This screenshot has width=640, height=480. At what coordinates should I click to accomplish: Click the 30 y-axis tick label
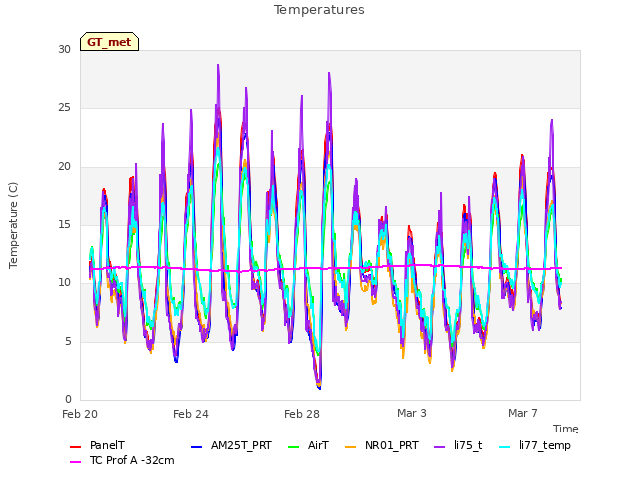pos(64,49)
